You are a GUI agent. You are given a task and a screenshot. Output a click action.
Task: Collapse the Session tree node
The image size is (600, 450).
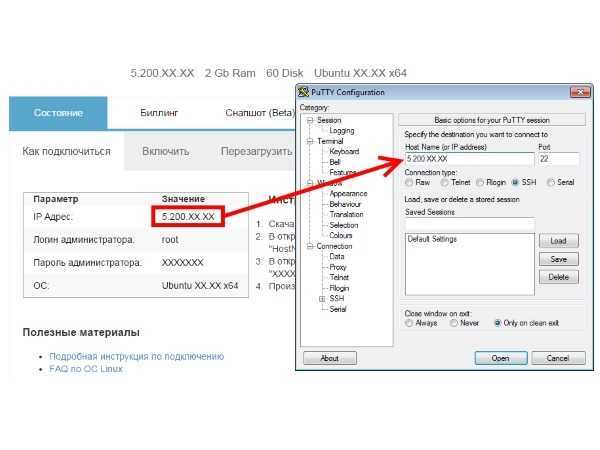coord(310,121)
